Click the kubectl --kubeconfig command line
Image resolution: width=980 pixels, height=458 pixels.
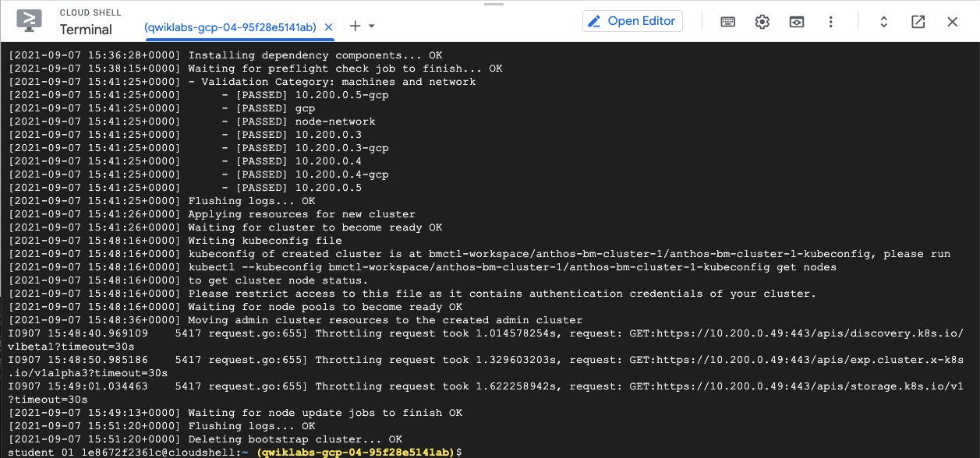(x=423, y=267)
